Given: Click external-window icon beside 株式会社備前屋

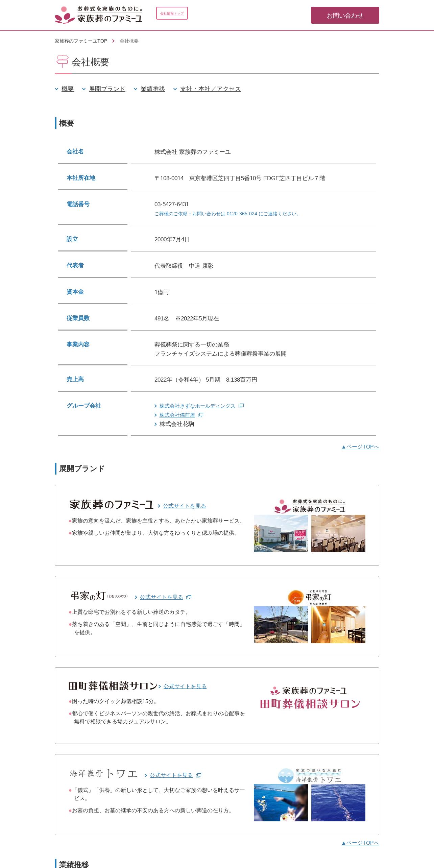Looking at the screenshot, I should 200,415.
